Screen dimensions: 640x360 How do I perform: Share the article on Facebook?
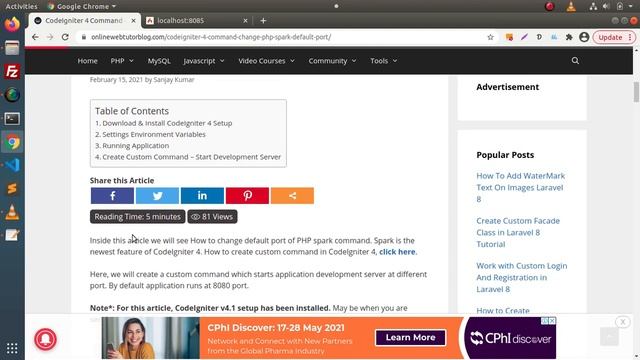(112, 196)
